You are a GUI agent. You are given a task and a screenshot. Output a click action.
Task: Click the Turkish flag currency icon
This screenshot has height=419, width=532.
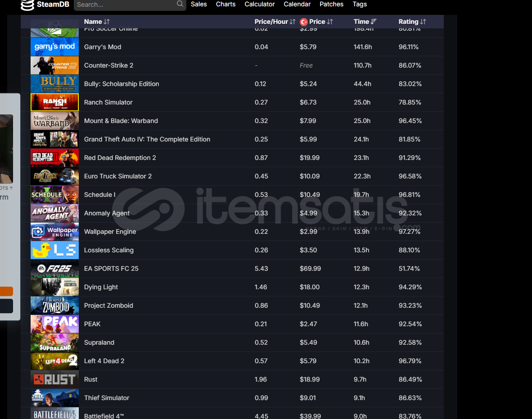[x=304, y=22]
